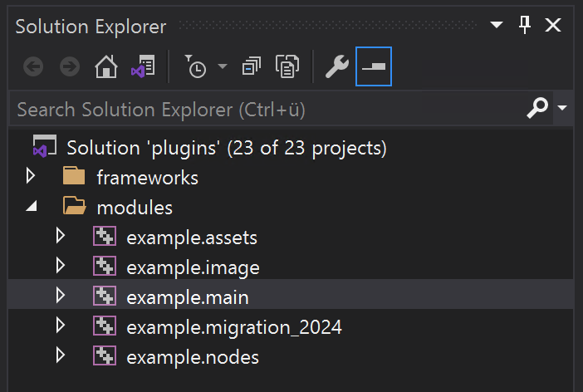Open the Window Position dropdown menu
This screenshot has width=583, height=392.
pos(497,26)
